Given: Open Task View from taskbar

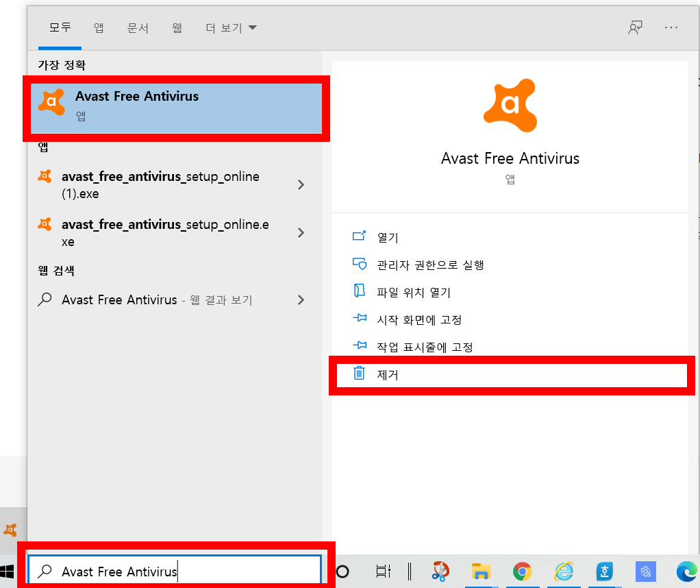Looking at the screenshot, I should [383, 571].
